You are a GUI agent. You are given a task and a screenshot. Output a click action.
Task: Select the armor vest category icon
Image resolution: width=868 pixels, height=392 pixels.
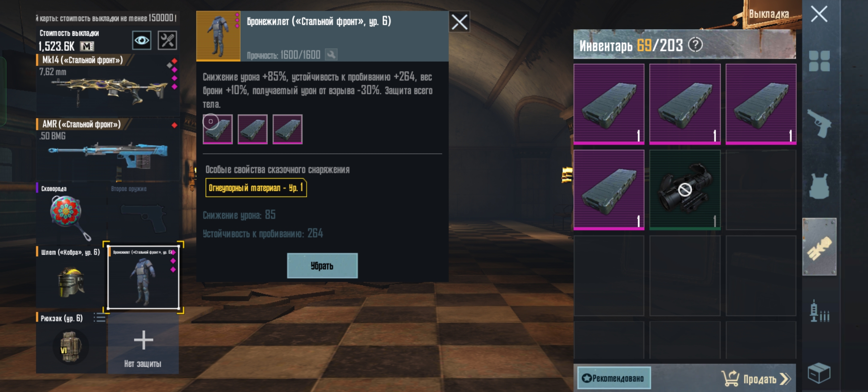[819, 186]
